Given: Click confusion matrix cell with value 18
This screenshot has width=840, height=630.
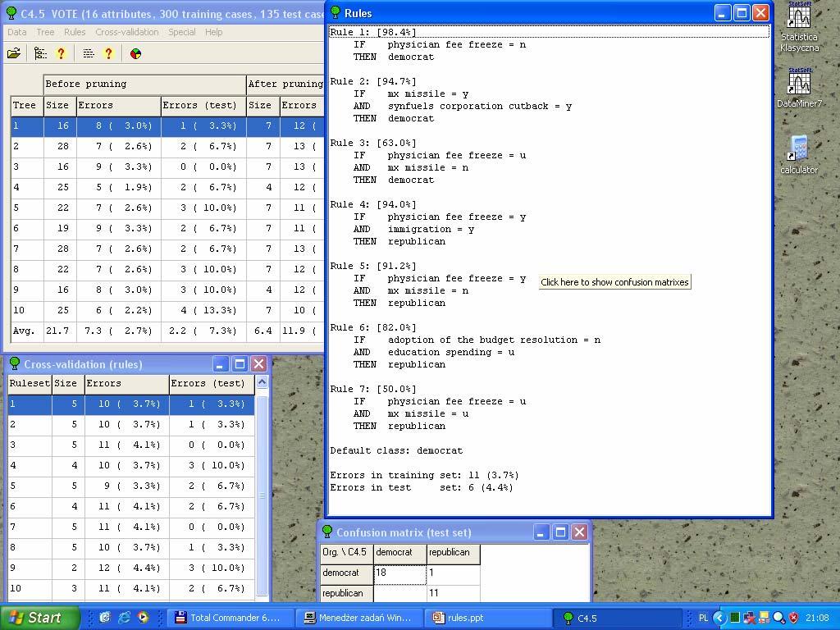Looking at the screenshot, I should (399, 574).
